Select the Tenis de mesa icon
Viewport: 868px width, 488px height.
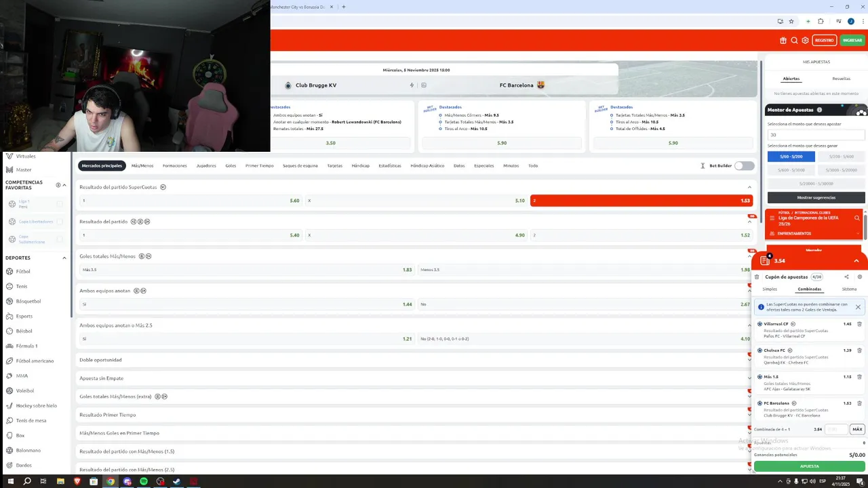click(9, 420)
